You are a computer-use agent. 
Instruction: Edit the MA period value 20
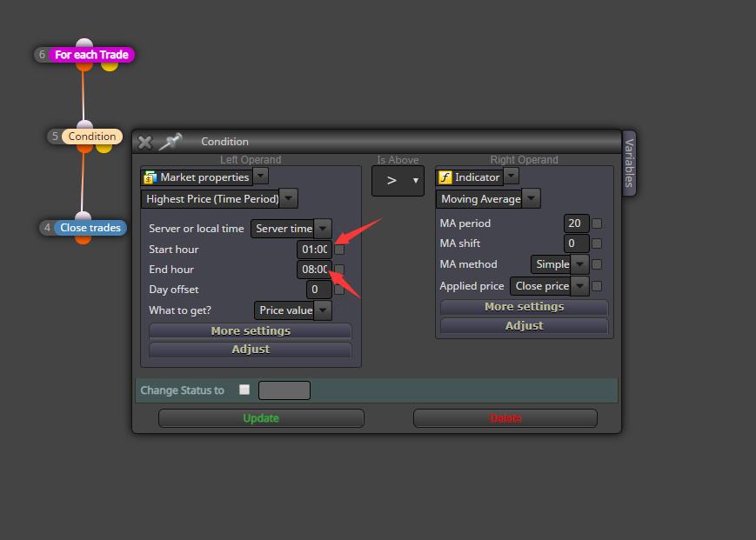tap(576, 223)
